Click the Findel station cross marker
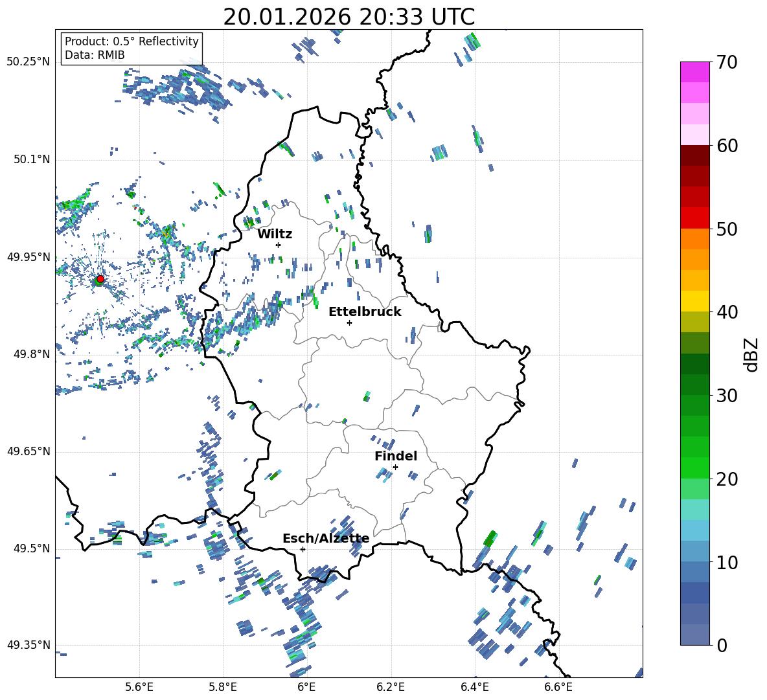Screen dimensions: 767x700 pos(395,468)
